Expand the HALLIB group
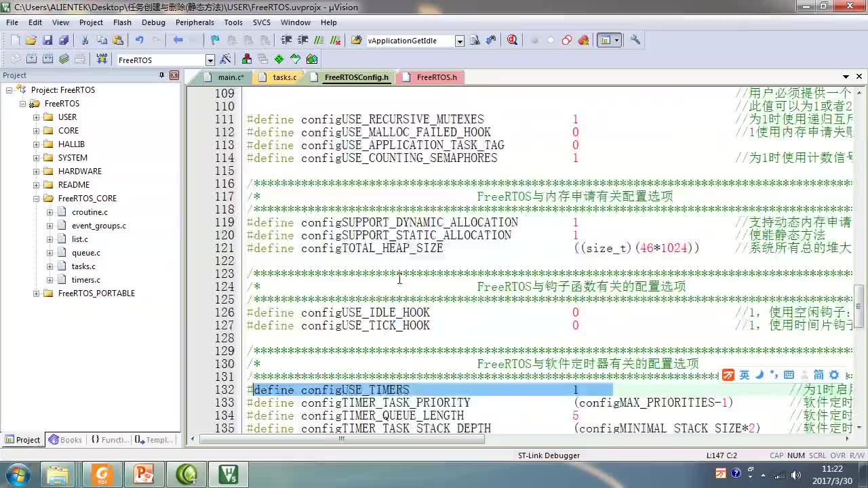 (36, 144)
